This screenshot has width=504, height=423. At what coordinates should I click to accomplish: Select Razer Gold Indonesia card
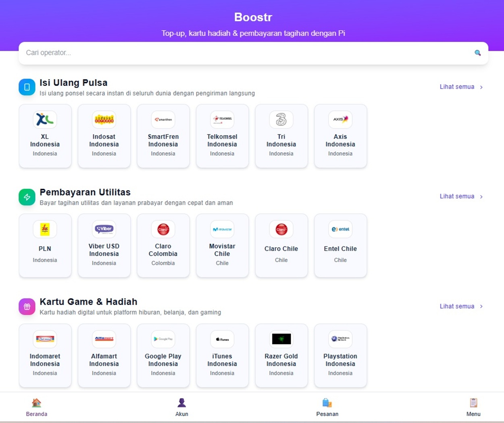point(281,355)
